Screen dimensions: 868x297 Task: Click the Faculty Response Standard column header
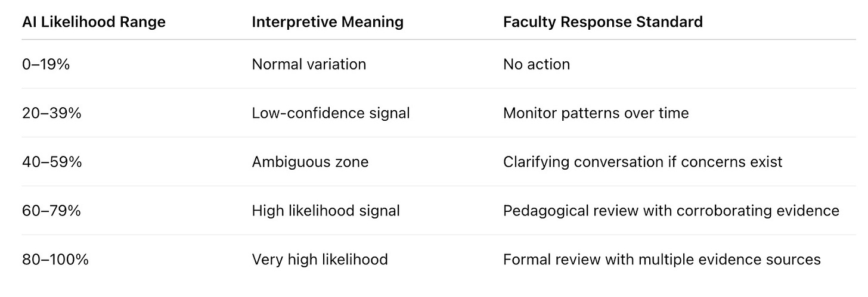click(x=603, y=23)
